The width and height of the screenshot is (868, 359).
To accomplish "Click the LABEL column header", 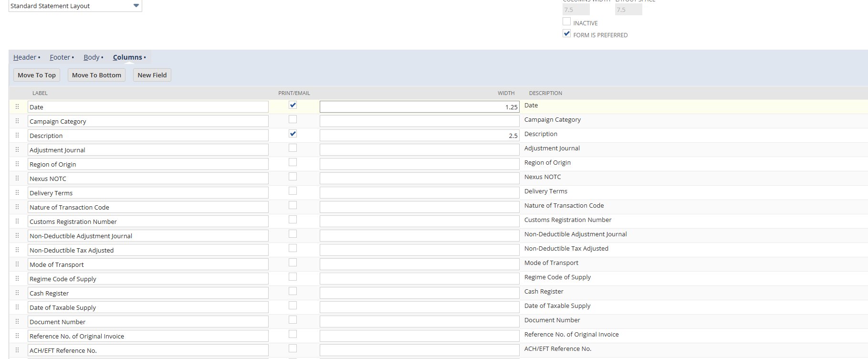I will coord(40,93).
